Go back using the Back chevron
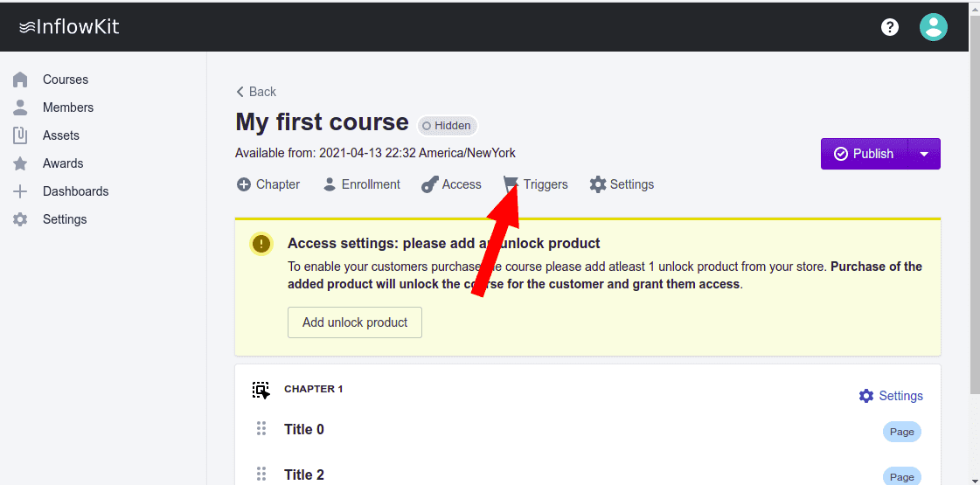The height and width of the screenshot is (485, 980). pyautogui.click(x=240, y=92)
